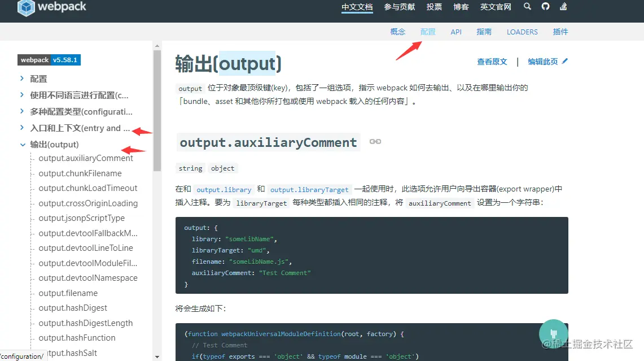The image size is (644, 361).
Task: Click pencil icon next to 编辑此页
Action: pos(565,61)
